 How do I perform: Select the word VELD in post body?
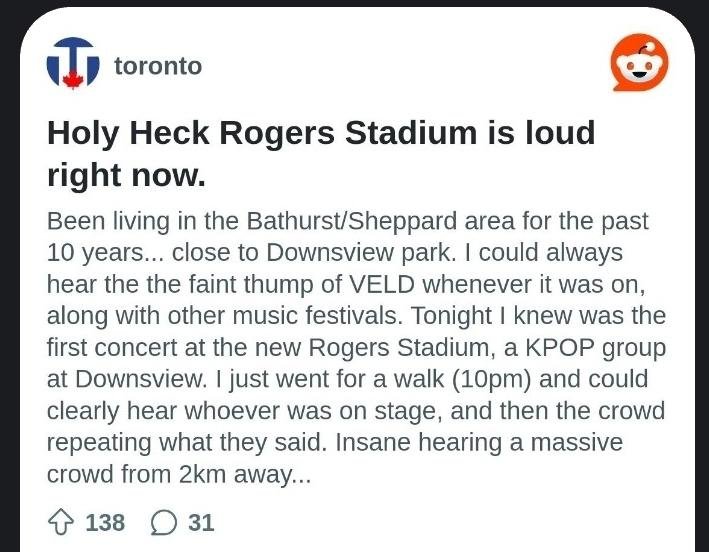click(382, 284)
